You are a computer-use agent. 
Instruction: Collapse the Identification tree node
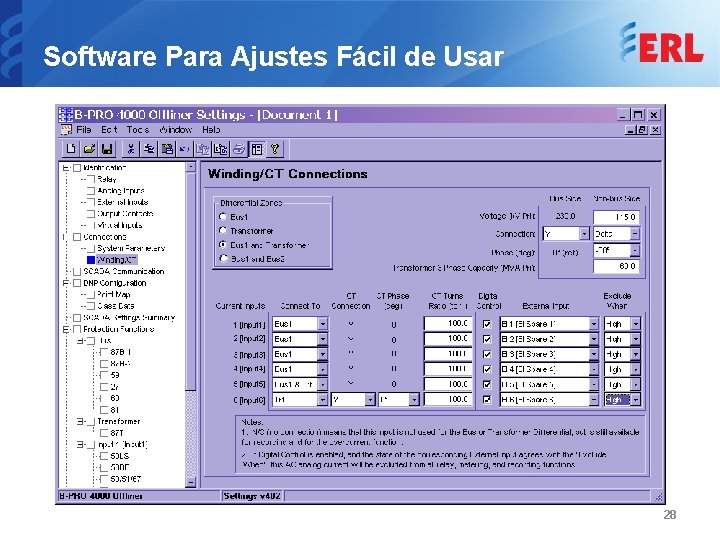pyautogui.click(x=66, y=168)
